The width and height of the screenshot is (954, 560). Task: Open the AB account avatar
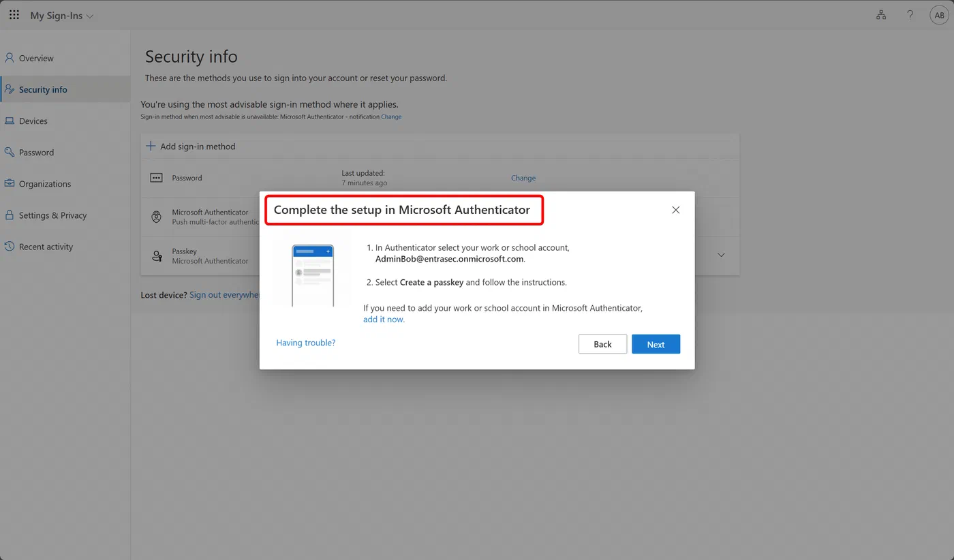[x=939, y=15]
